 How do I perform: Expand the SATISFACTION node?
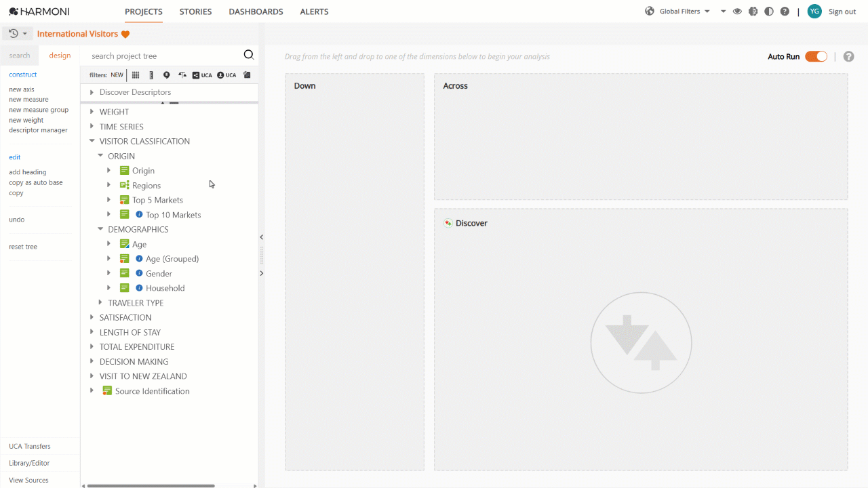point(92,317)
